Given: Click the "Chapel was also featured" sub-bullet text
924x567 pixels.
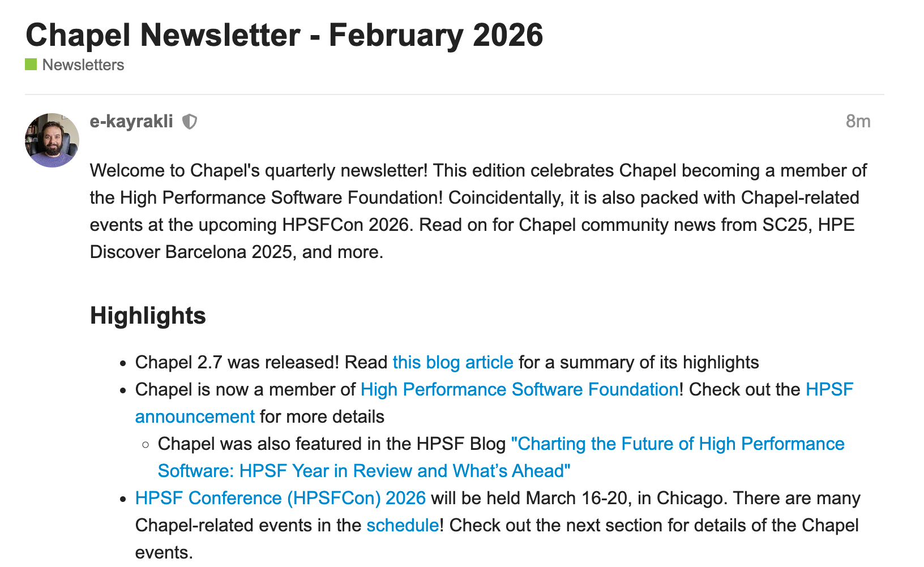Looking at the screenshot, I should (x=331, y=444).
